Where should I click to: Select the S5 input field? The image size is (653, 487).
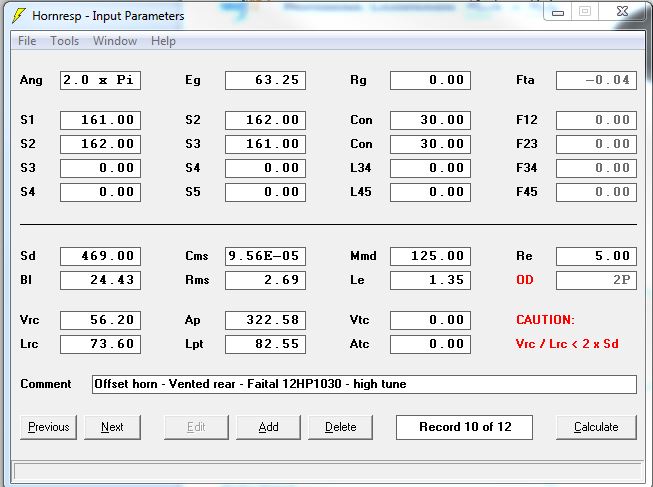[265, 192]
